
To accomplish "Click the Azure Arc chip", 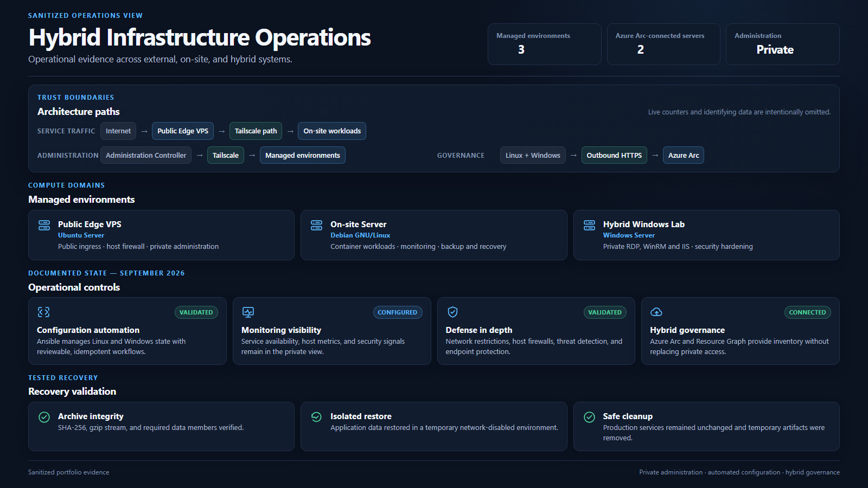I will click(684, 156).
